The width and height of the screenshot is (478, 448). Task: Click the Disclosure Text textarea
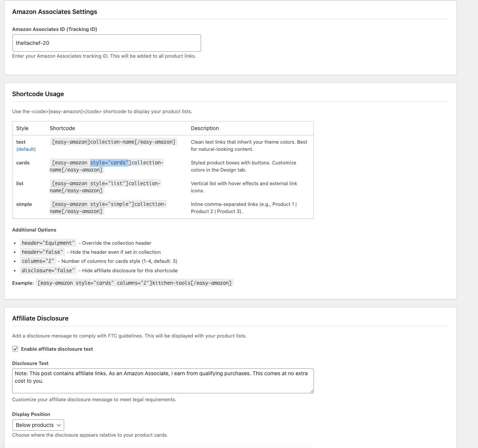click(x=163, y=380)
